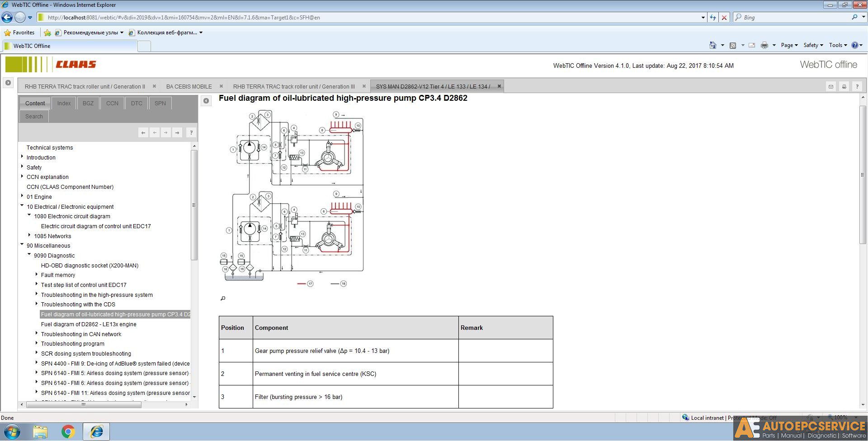Image resolution: width=868 pixels, height=441 pixels.
Task: Expand the CCN explanation node
Action: coord(22,176)
